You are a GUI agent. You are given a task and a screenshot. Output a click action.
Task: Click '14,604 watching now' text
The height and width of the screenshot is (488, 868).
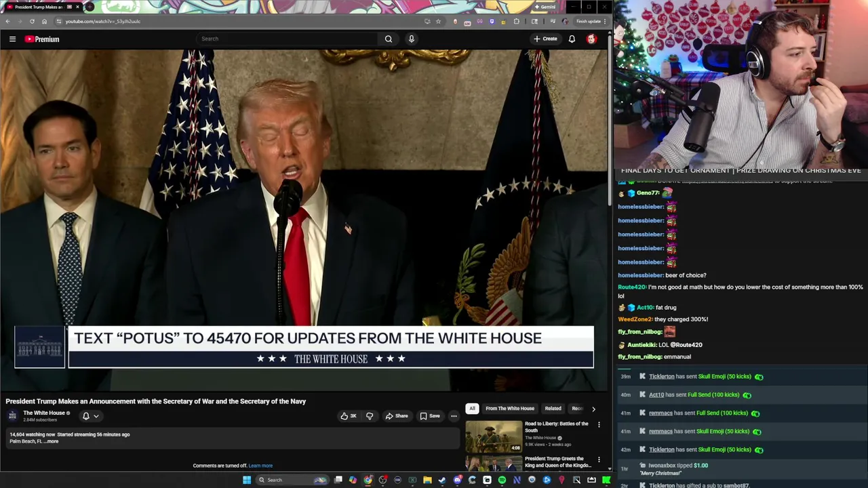[x=32, y=434]
